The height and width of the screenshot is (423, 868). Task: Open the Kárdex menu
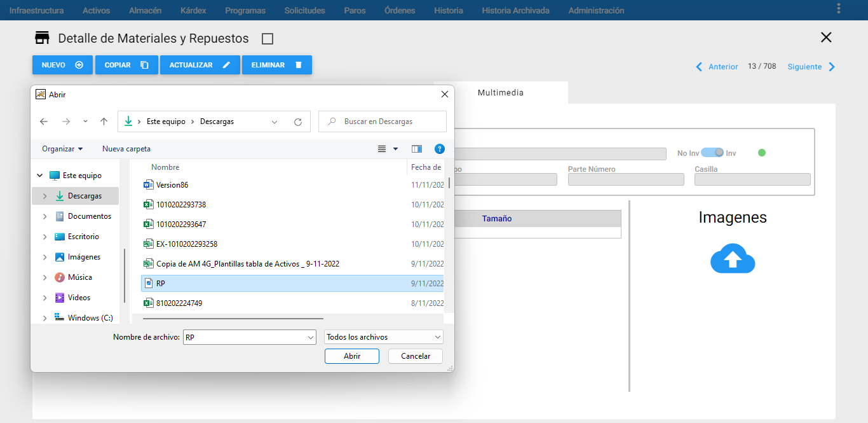(193, 10)
